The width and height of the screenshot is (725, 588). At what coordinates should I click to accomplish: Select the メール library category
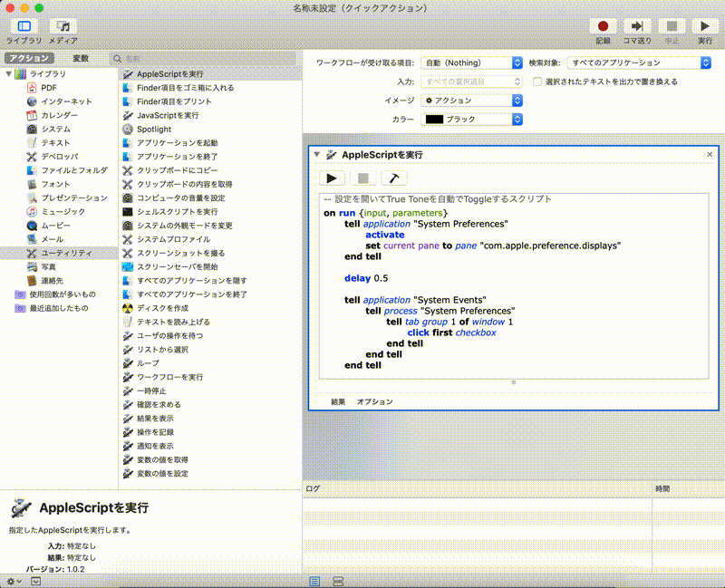coord(52,239)
